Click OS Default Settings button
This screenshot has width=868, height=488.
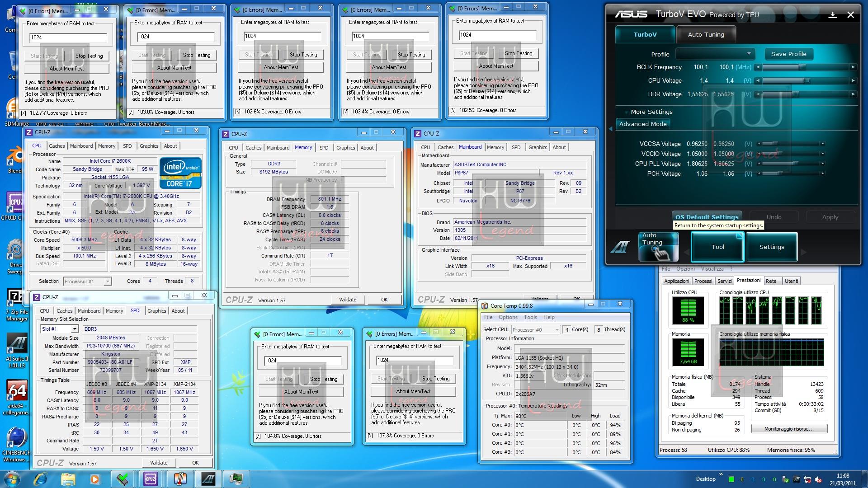tap(707, 217)
